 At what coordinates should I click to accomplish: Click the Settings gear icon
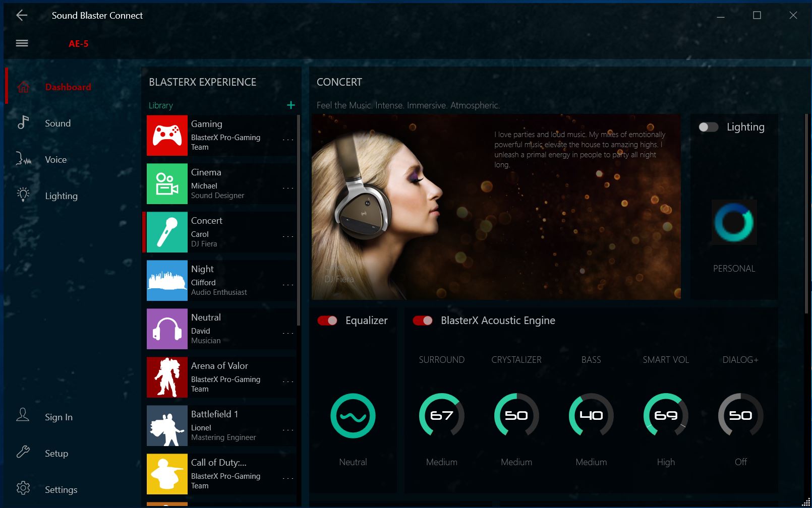(23, 488)
